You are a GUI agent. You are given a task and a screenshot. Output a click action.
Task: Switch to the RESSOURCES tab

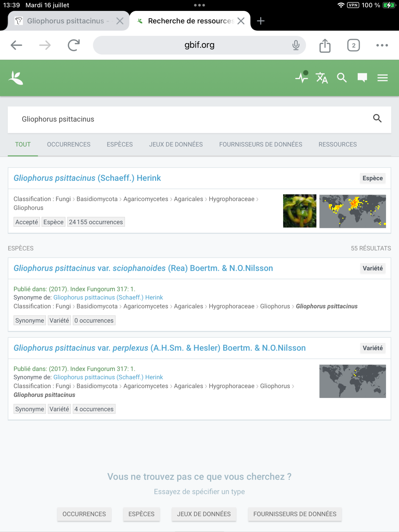[x=338, y=144]
